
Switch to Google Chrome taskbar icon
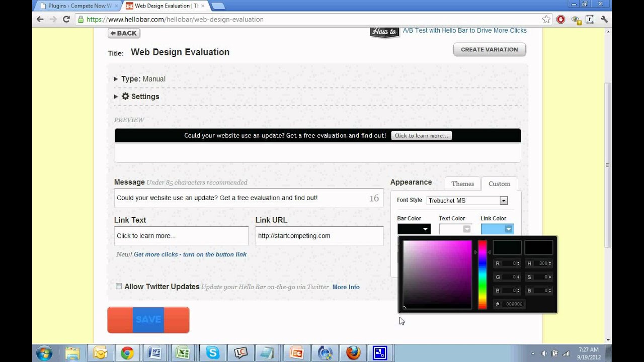(127, 353)
